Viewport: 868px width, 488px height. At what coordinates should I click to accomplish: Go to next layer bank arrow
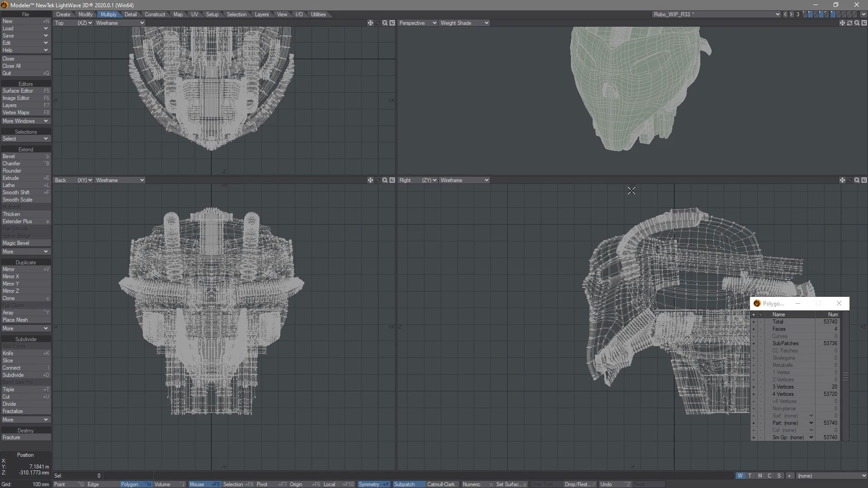tap(791, 14)
